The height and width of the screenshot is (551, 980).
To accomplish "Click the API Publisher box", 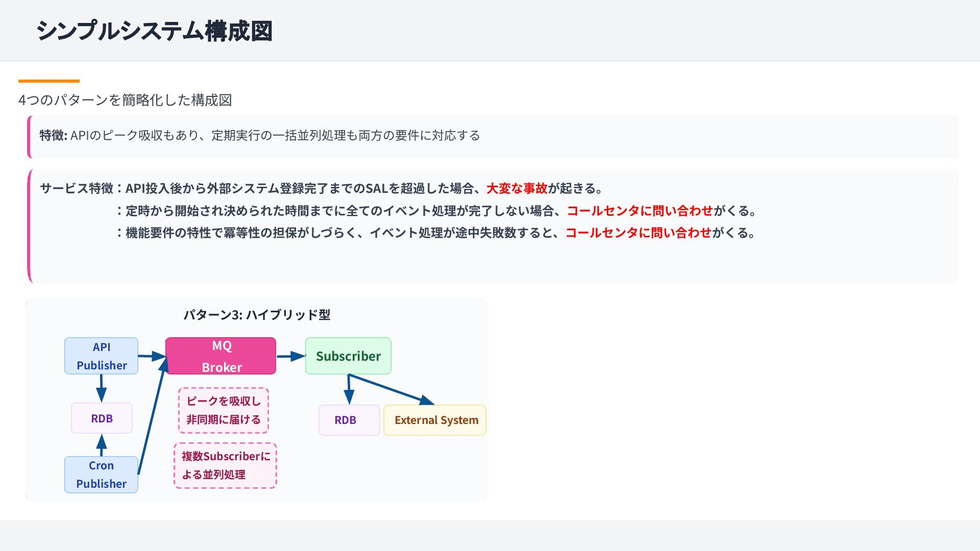I will 101,356.
